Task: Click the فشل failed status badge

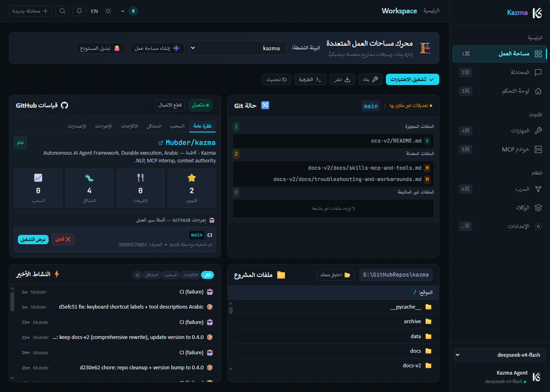Action: pos(63,239)
